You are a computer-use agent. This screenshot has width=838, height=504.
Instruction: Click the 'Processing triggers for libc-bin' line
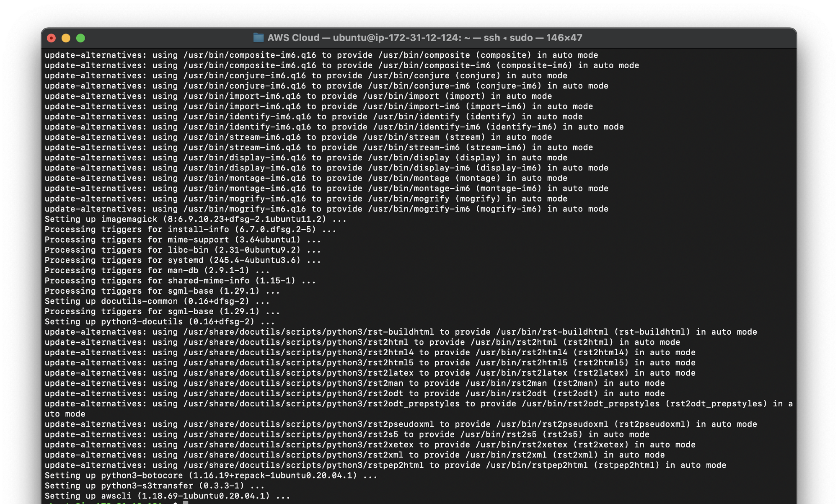point(183,250)
